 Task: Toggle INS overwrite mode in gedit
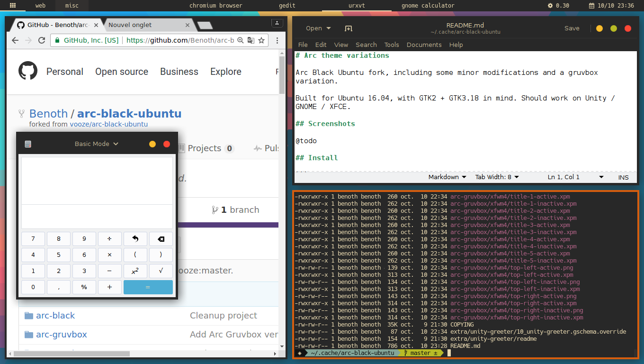pyautogui.click(x=624, y=177)
